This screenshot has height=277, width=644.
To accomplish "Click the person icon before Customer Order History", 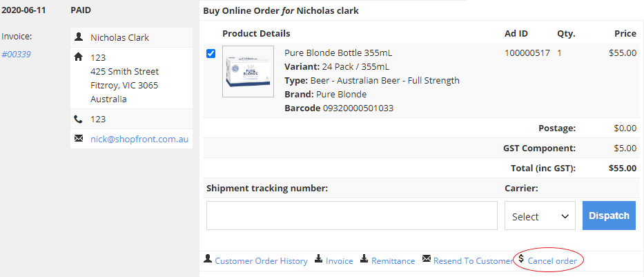I will [x=208, y=259].
